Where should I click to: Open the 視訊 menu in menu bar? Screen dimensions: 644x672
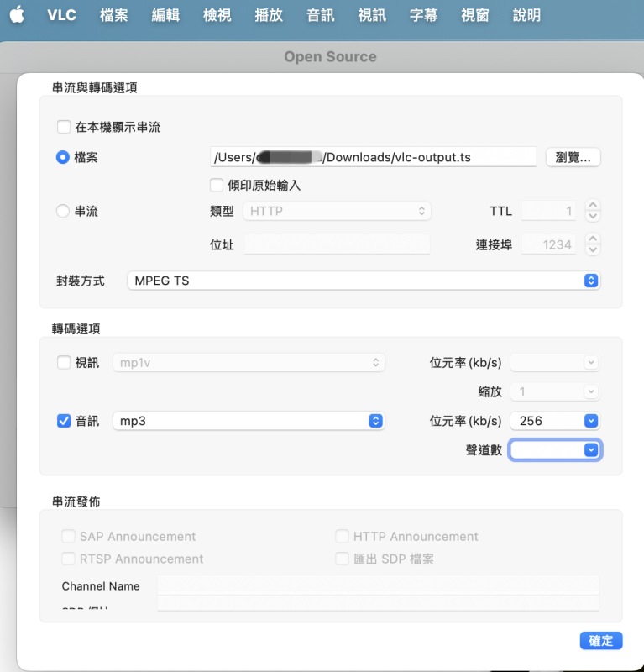point(372,15)
